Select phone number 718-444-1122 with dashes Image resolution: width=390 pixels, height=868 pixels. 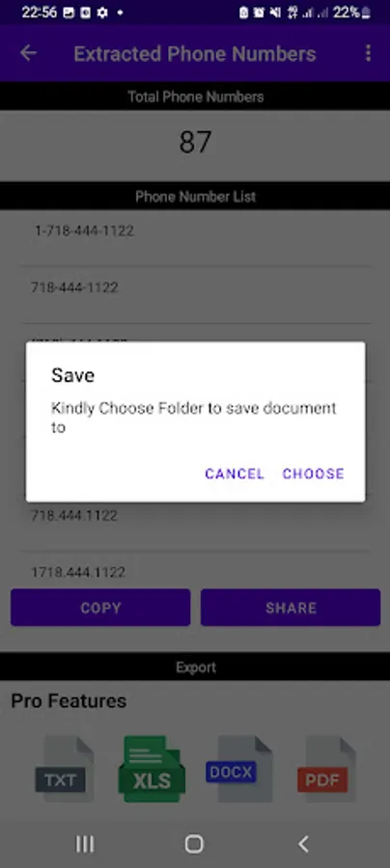pyautogui.click(x=195, y=287)
